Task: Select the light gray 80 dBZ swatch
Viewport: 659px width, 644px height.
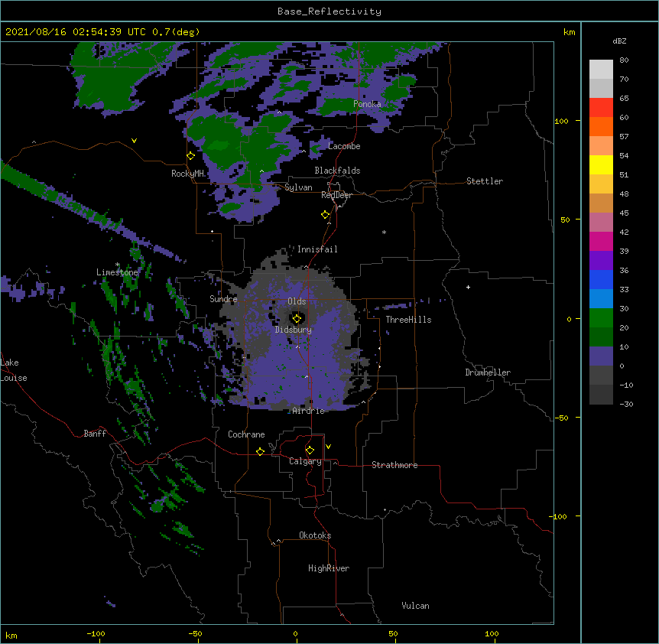Action: (601, 70)
